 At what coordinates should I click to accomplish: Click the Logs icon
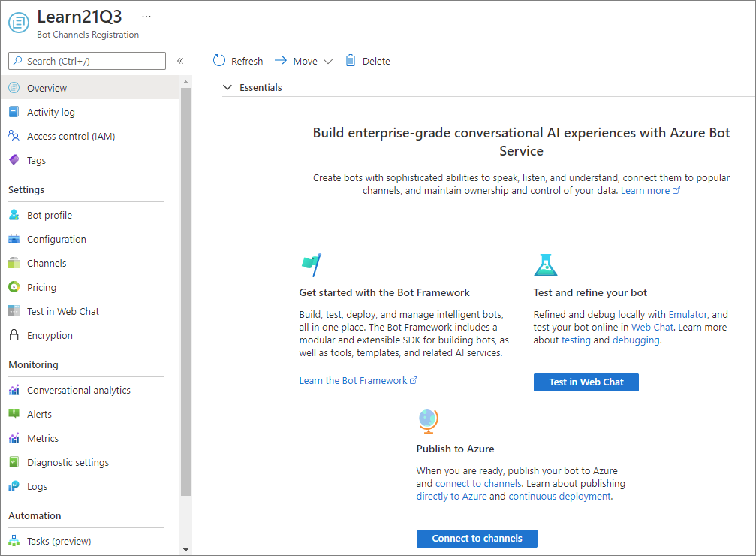pos(14,486)
